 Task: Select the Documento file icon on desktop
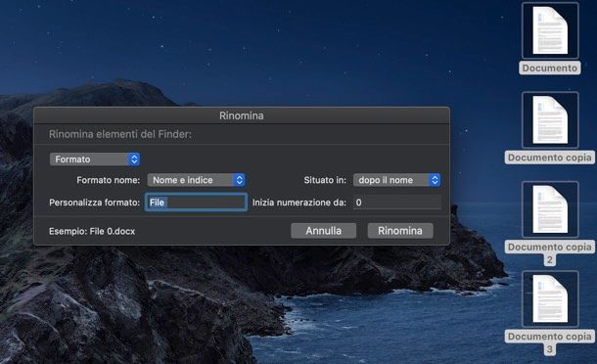coord(550,30)
